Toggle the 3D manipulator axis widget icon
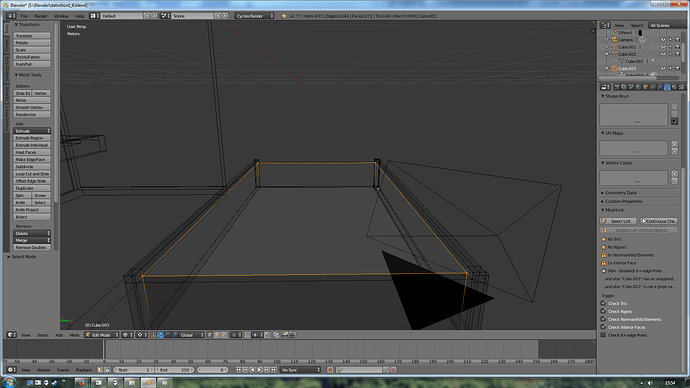The width and height of the screenshot is (690, 388). (x=153, y=335)
